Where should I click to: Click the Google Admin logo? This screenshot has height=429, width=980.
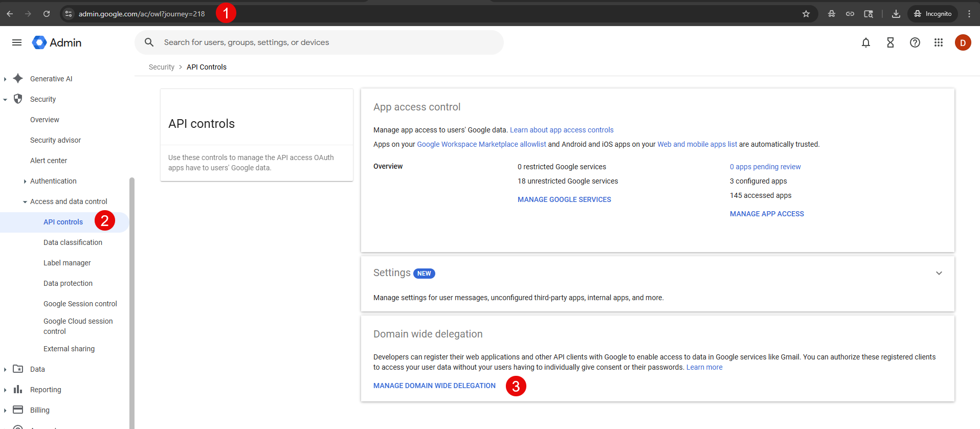[x=57, y=42]
